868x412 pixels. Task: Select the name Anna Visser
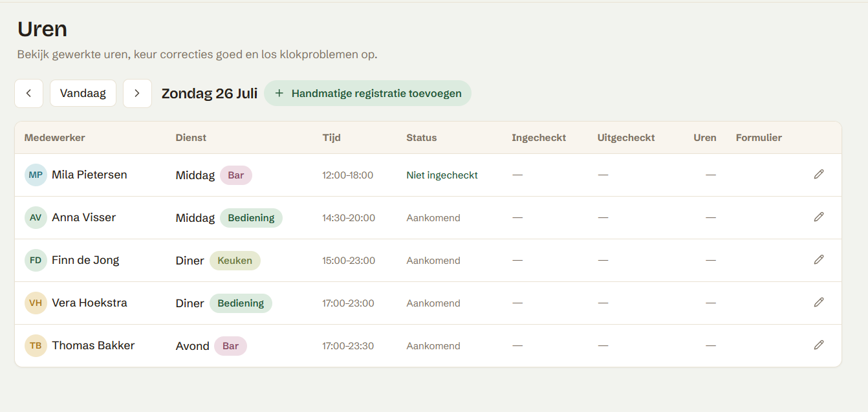pos(84,217)
